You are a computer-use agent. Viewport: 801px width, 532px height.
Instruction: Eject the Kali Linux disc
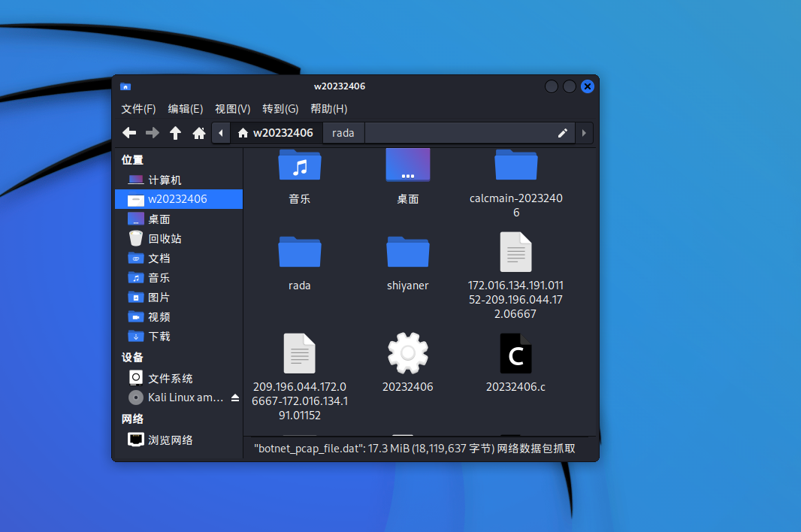235,397
